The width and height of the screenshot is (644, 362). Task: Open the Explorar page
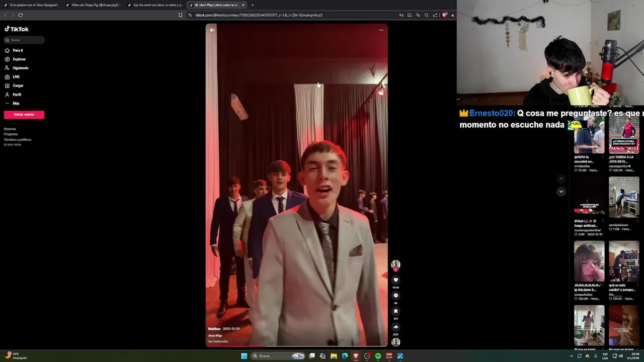tap(15, 59)
